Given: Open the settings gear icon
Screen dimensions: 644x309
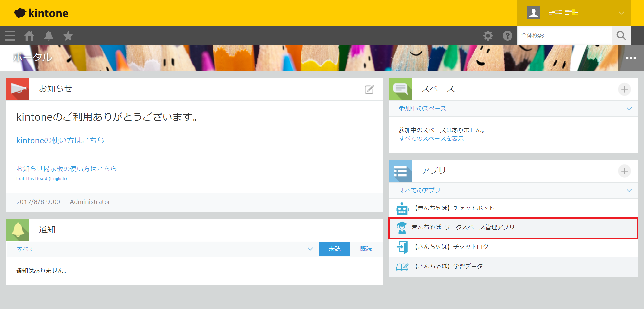Looking at the screenshot, I should pos(488,36).
